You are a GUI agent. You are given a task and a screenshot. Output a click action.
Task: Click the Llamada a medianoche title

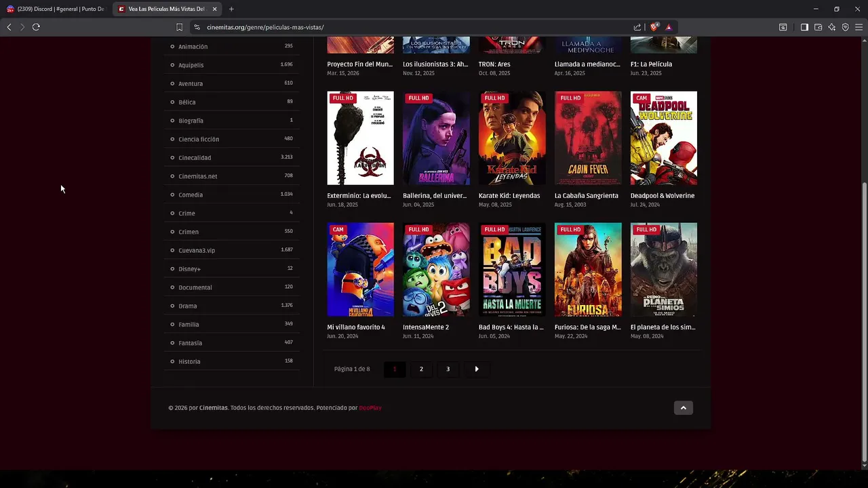click(x=587, y=64)
